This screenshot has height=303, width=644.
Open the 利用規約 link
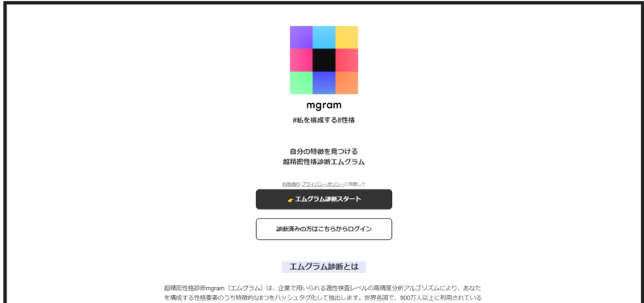point(291,185)
